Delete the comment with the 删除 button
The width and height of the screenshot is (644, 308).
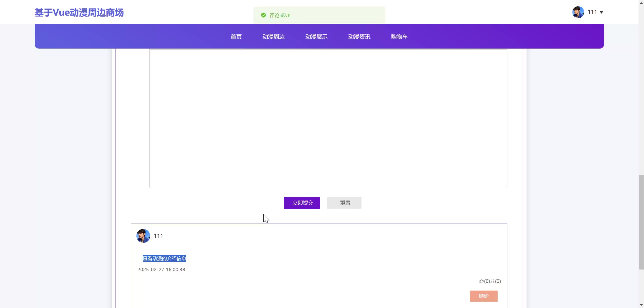[483, 296]
